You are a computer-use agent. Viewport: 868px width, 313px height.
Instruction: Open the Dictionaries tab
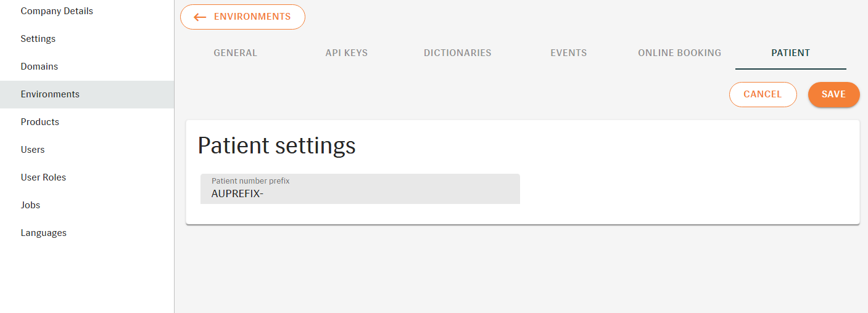pyautogui.click(x=457, y=53)
